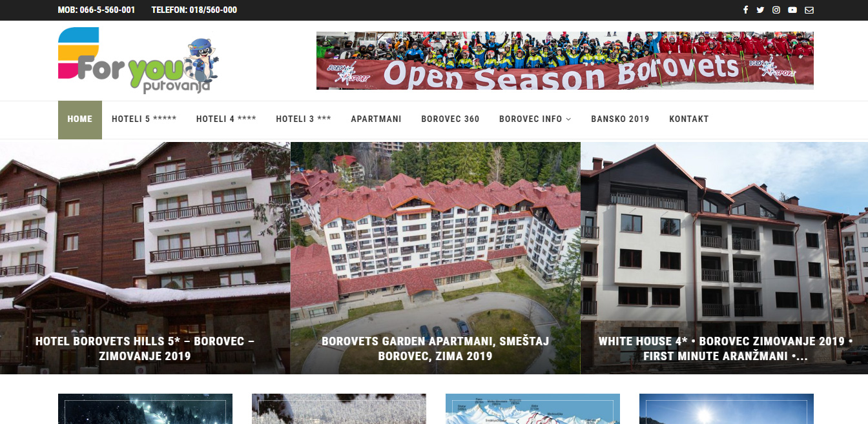
Task: Open the Twitter icon in top bar
Action: [x=760, y=10]
